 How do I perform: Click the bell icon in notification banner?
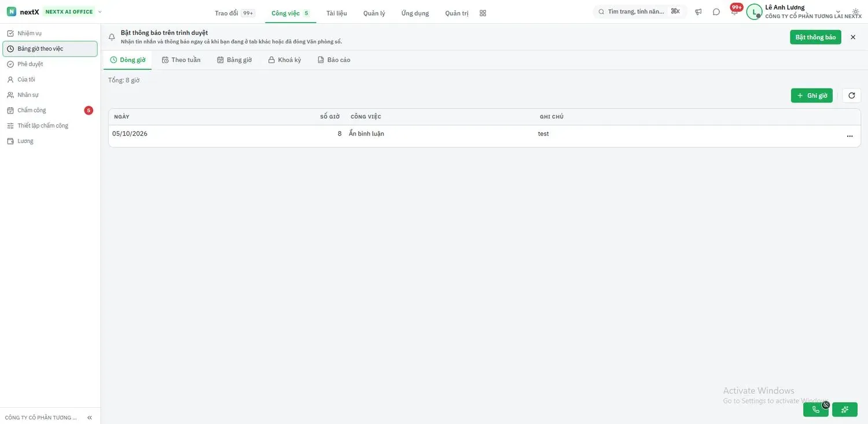pyautogui.click(x=112, y=37)
